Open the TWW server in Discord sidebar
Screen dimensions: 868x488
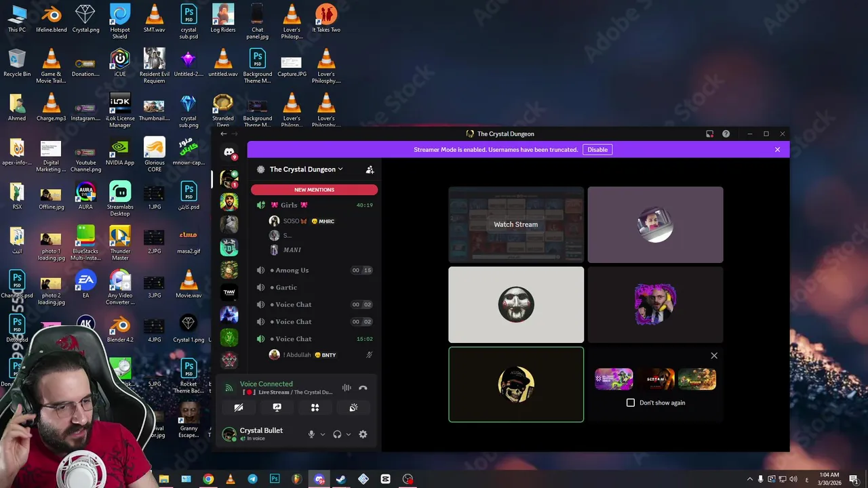229,292
